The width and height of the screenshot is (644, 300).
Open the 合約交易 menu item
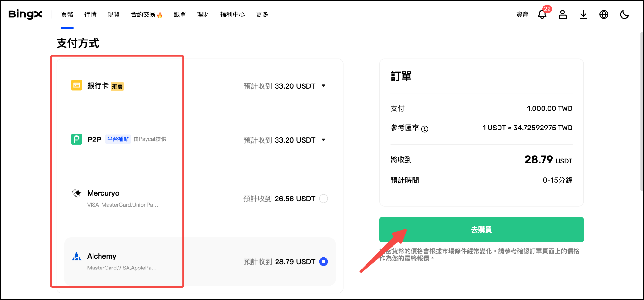tap(143, 14)
